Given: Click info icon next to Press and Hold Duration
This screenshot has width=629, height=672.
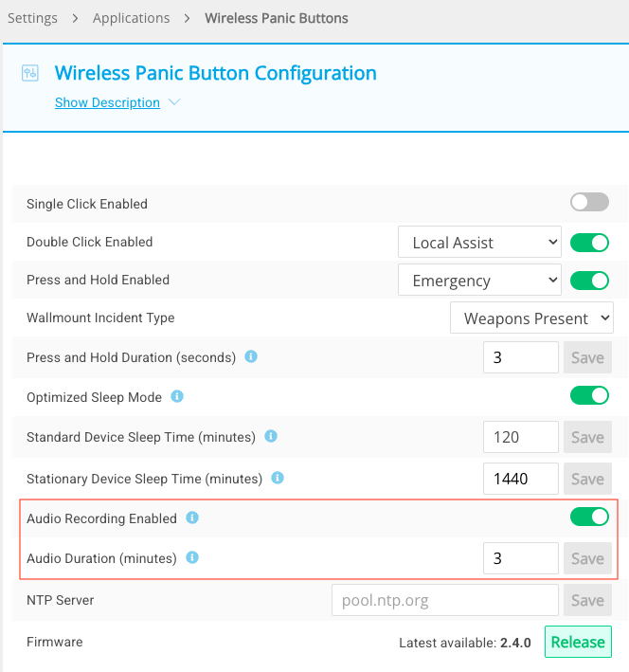Looking at the screenshot, I should tap(251, 357).
